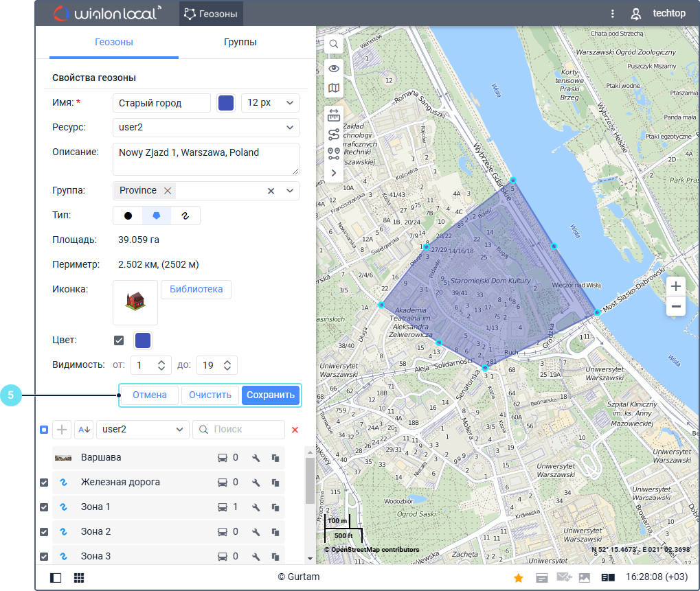The width and height of the screenshot is (700, 591).
Task: Copy the Варшава geofence with copy icon
Action: coord(275,458)
